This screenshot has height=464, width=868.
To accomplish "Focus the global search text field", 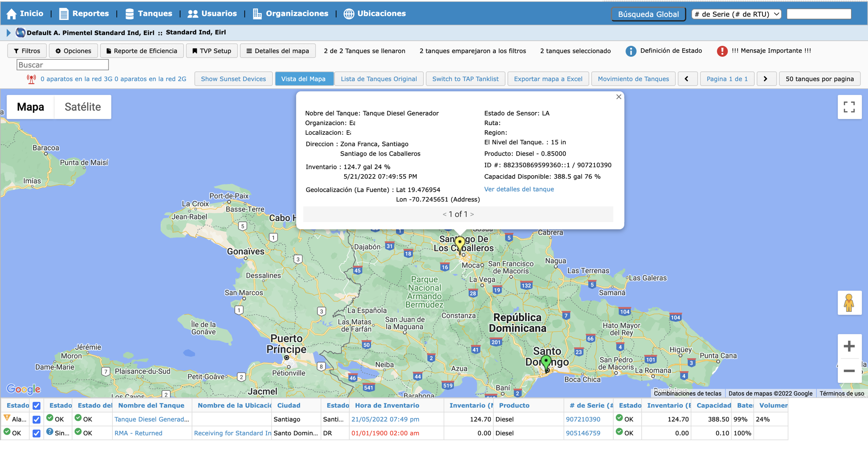I will click(819, 14).
